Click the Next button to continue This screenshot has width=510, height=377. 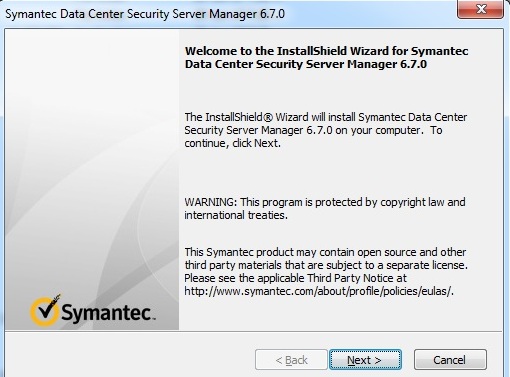[x=365, y=360]
